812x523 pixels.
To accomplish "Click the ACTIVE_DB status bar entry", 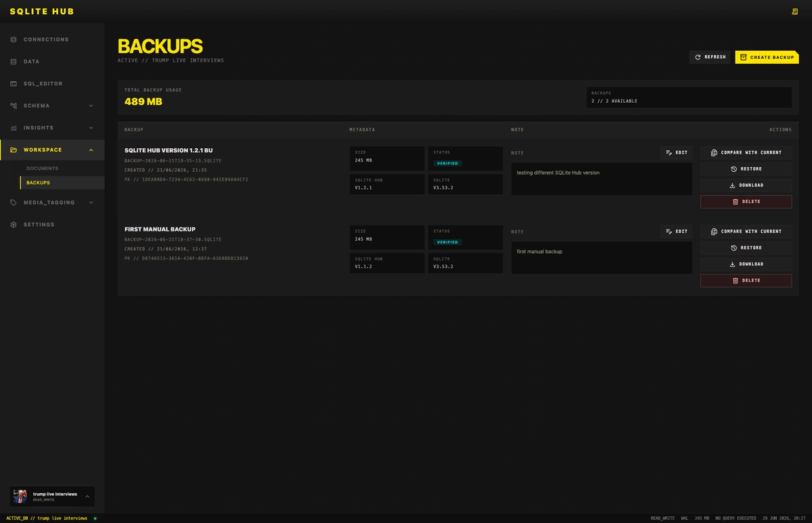I will [x=47, y=518].
